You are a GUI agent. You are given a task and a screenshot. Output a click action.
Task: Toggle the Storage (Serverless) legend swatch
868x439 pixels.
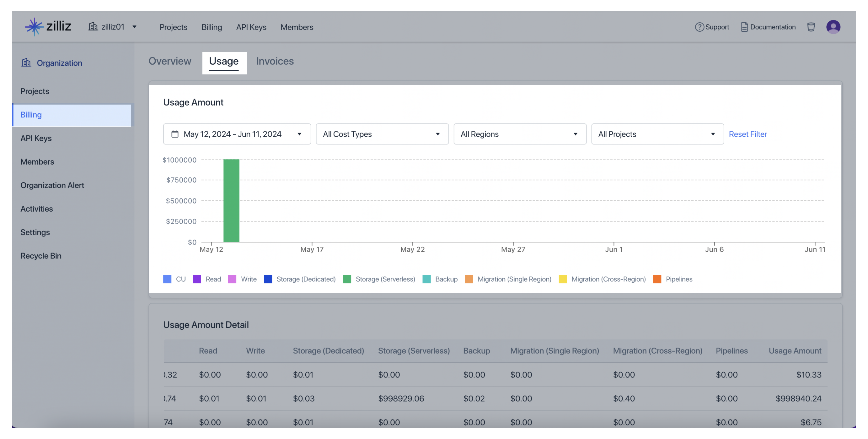(347, 279)
